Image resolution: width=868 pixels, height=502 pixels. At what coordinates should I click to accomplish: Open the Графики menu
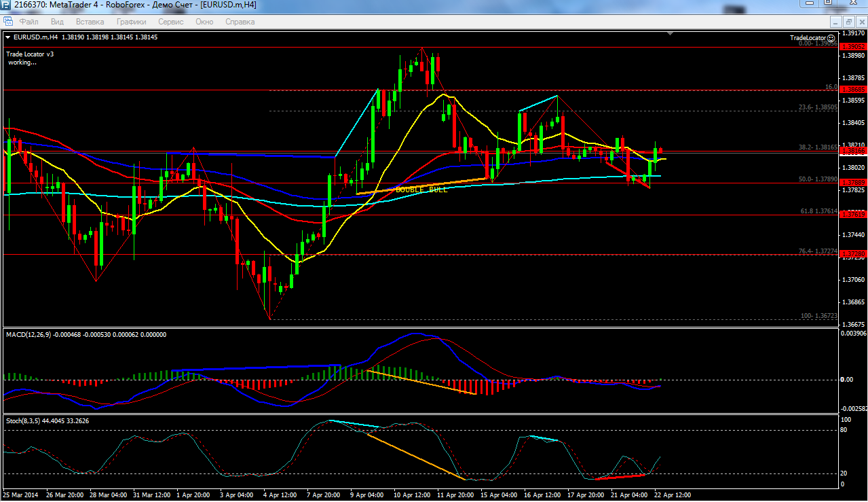[131, 22]
